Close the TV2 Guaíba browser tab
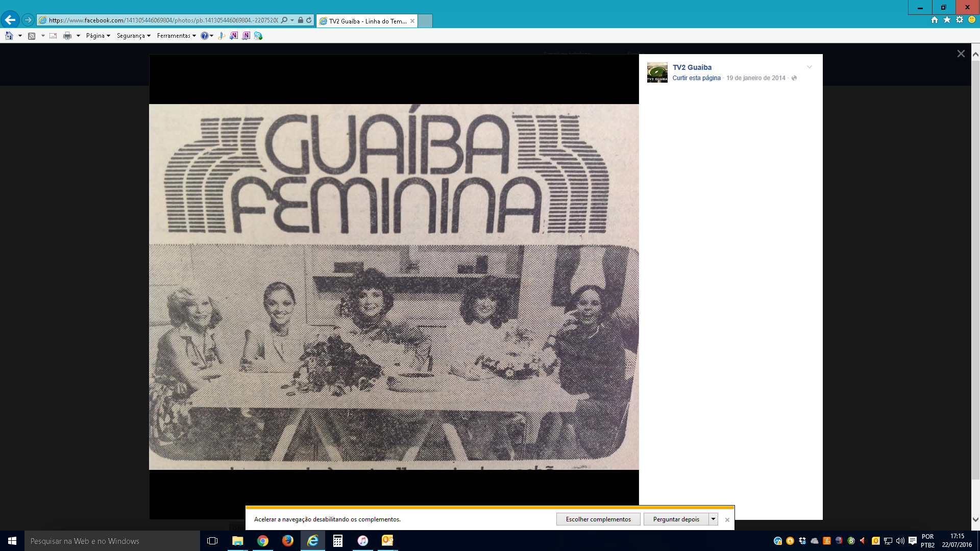980x551 pixels. tap(412, 21)
